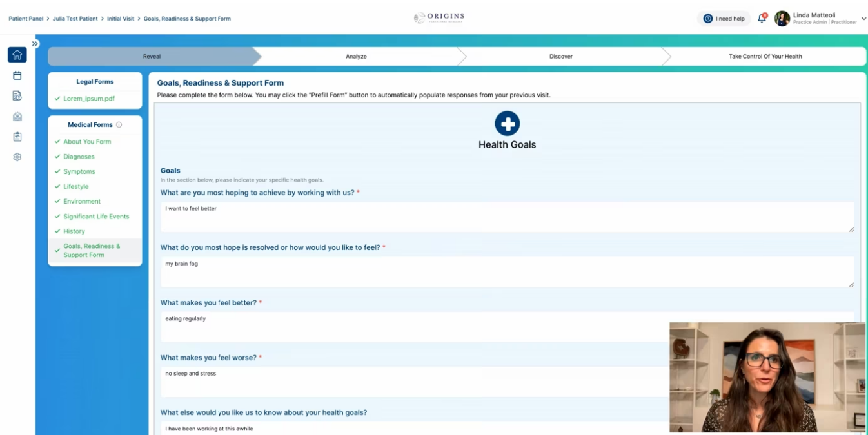Click the Health Goals title text

point(507,145)
